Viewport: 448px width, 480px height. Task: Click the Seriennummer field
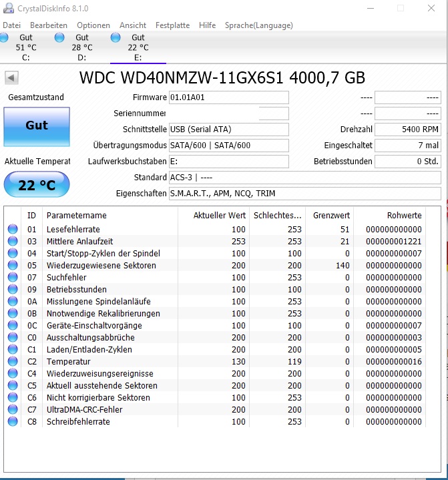click(229, 113)
